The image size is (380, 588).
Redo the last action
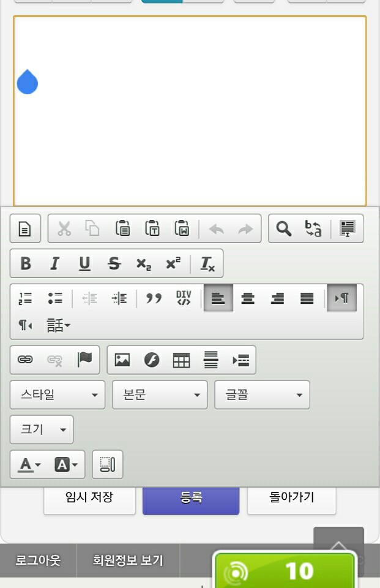(x=245, y=228)
